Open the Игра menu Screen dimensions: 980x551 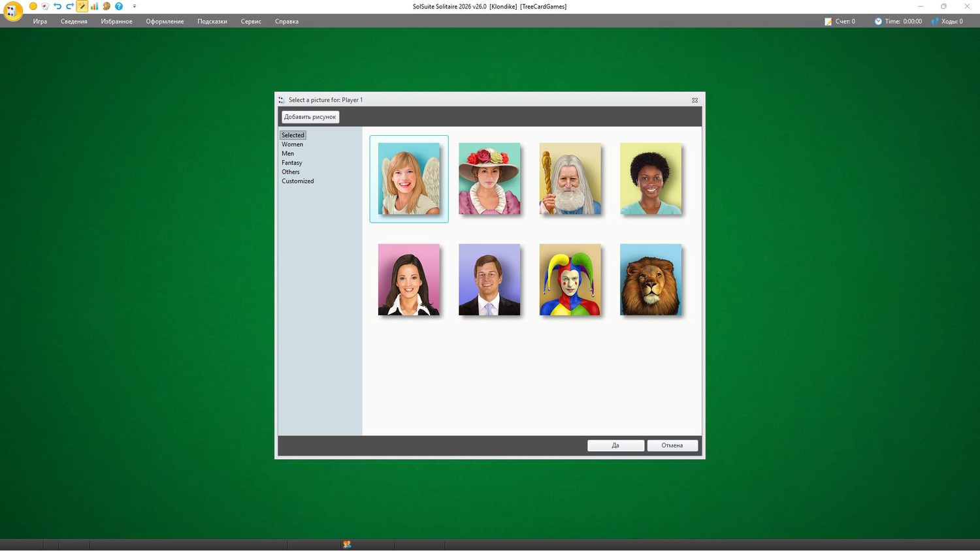40,22
